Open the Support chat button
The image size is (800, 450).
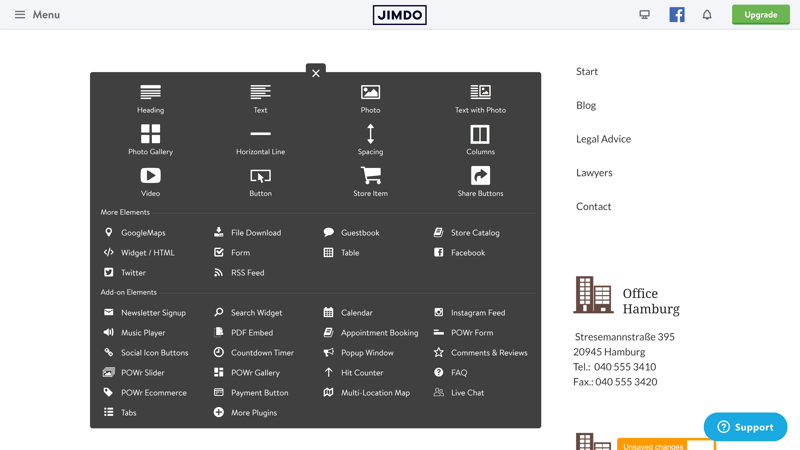[x=745, y=427]
